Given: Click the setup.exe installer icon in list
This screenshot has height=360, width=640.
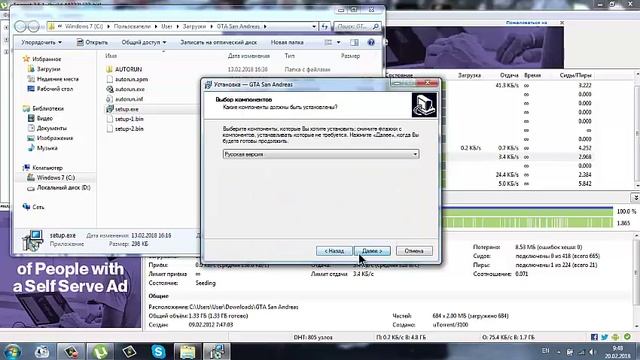Looking at the screenshot, I should coord(109,109).
